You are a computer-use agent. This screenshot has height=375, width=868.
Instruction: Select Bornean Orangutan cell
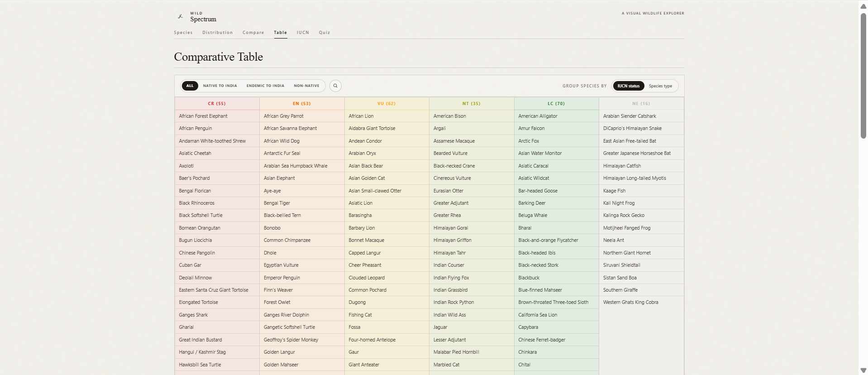(217, 228)
